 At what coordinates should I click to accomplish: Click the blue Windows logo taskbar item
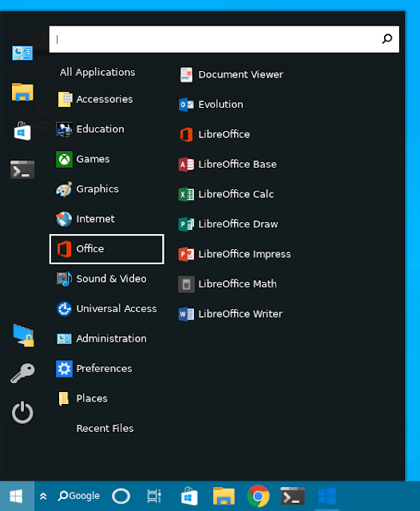pos(327,497)
